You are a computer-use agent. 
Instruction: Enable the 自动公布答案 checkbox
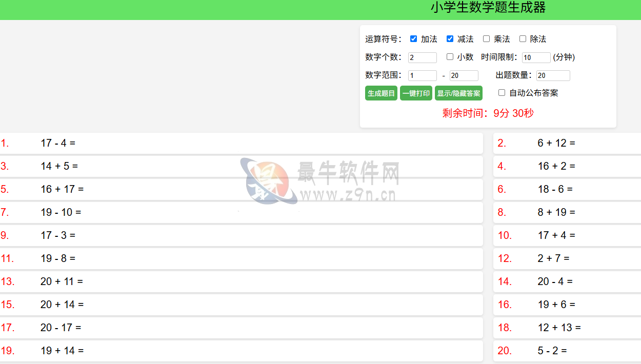click(502, 93)
